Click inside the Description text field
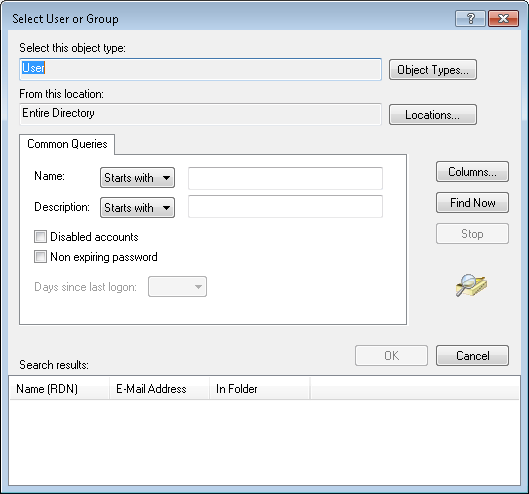The image size is (529, 494). pyautogui.click(x=285, y=207)
